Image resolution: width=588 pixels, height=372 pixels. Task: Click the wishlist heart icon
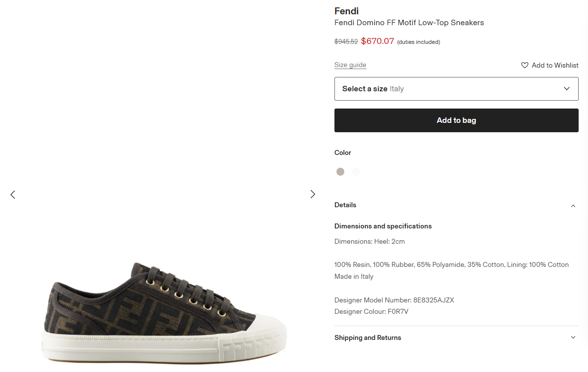point(525,65)
